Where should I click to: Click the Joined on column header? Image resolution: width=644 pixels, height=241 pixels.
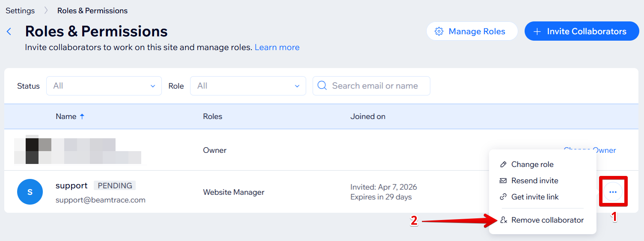pyautogui.click(x=368, y=116)
